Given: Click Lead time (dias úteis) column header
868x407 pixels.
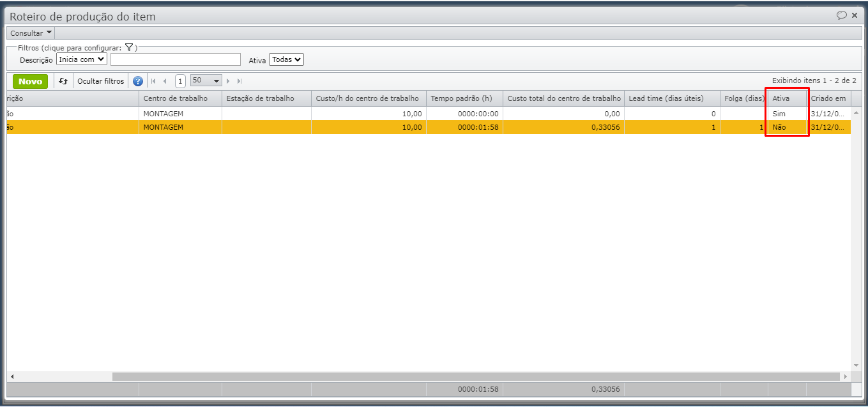Looking at the screenshot, I should [x=672, y=98].
